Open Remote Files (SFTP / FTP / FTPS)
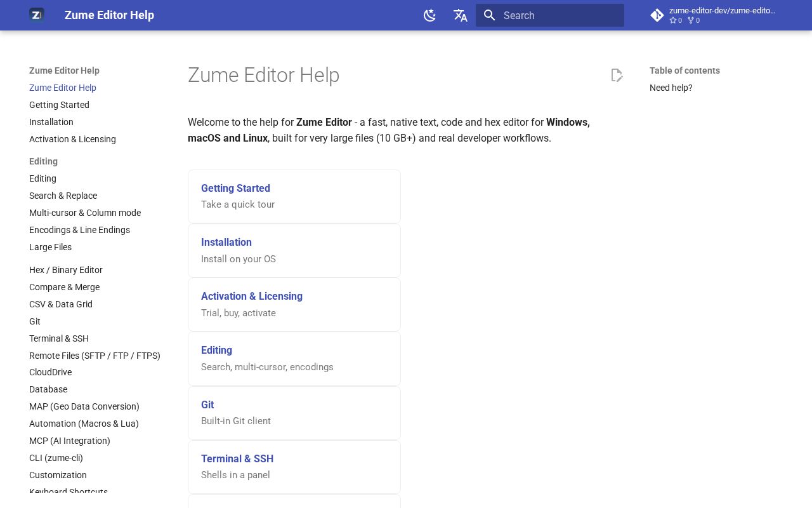 tap(95, 356)
